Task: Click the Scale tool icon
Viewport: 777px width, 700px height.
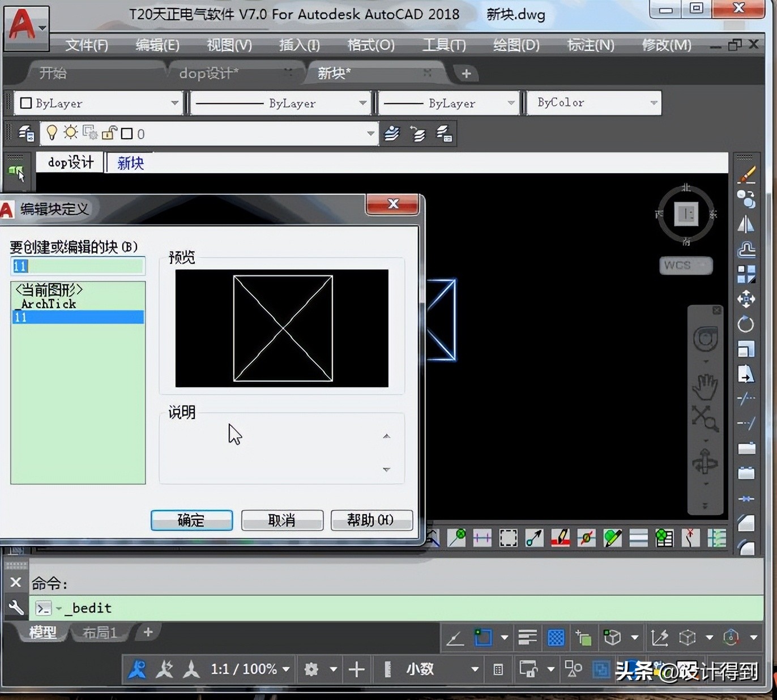Action: 746,349
